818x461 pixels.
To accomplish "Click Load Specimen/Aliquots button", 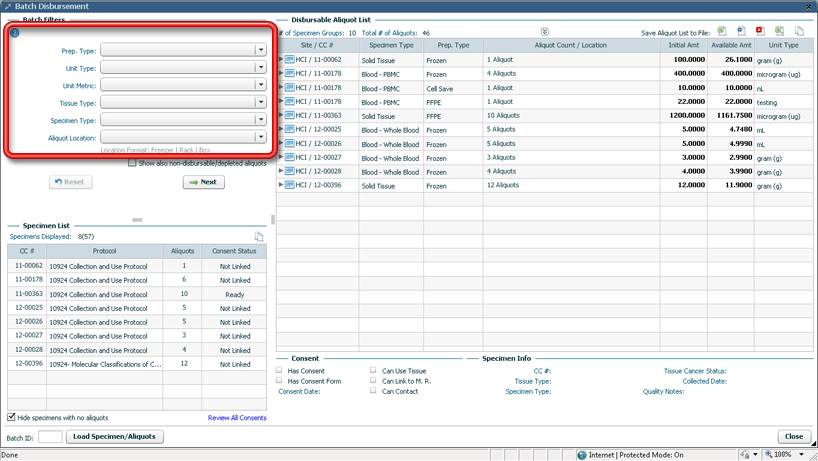I will 115,436.
